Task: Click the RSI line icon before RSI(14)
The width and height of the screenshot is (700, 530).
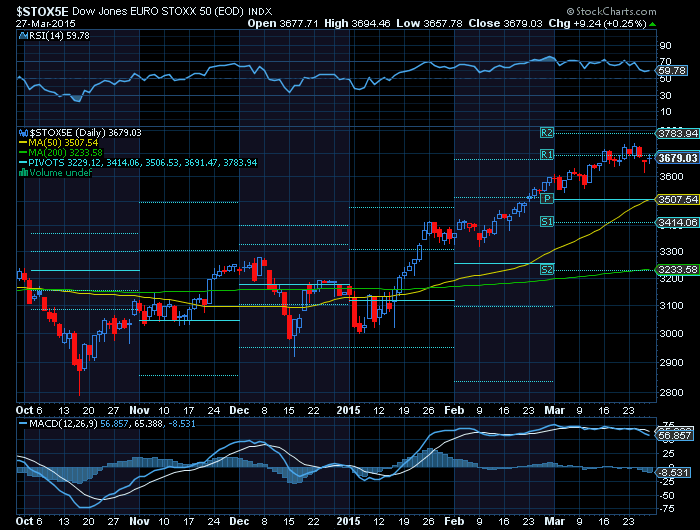Action: [x=24, y=36]
